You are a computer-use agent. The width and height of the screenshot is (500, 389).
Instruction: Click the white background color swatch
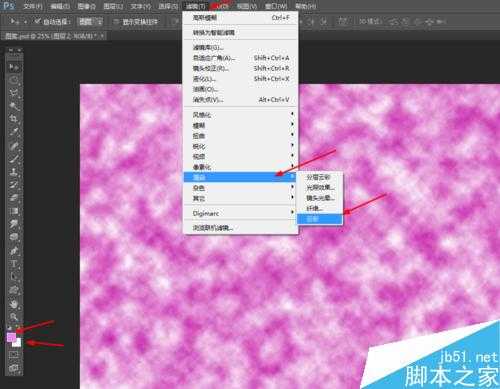pyautogui.click(x=18, y=343)
